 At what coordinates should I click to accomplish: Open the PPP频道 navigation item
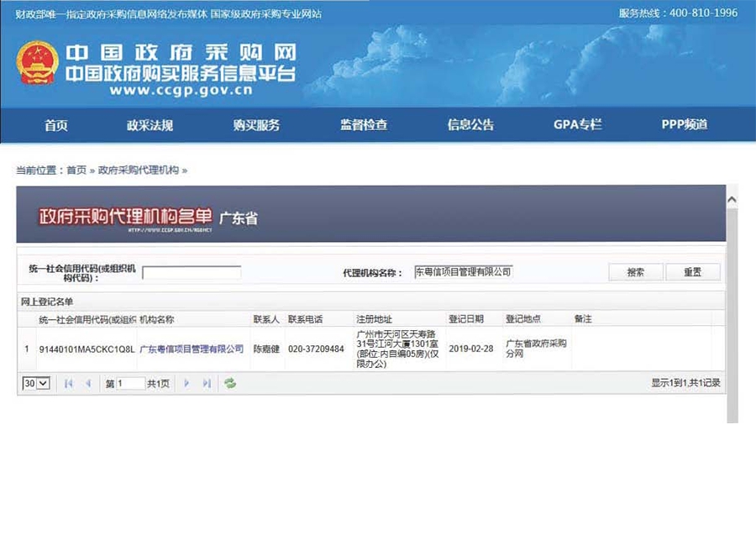tap(685, 125)
